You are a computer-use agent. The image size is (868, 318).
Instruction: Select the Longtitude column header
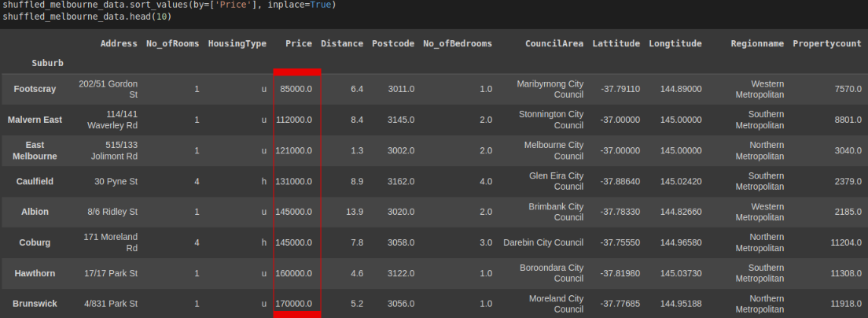pos(675,43)
